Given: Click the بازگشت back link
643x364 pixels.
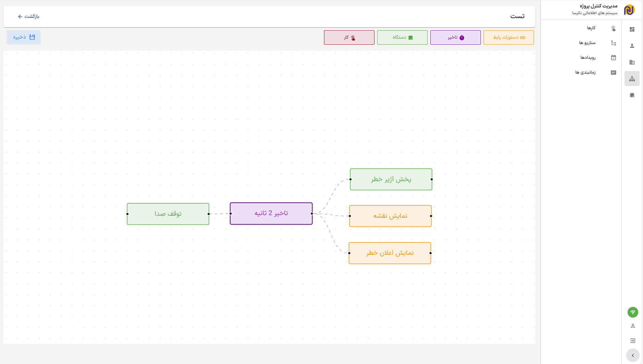Looking at the screenshot, I should pyautogui.click(x=29, y=16).
